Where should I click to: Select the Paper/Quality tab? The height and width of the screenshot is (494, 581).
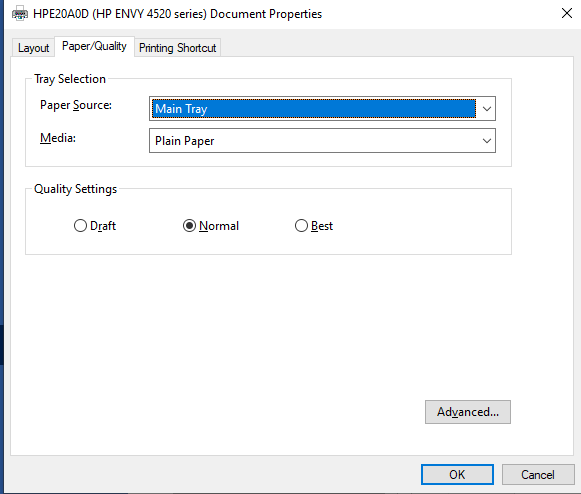click(x=94, y=46)
